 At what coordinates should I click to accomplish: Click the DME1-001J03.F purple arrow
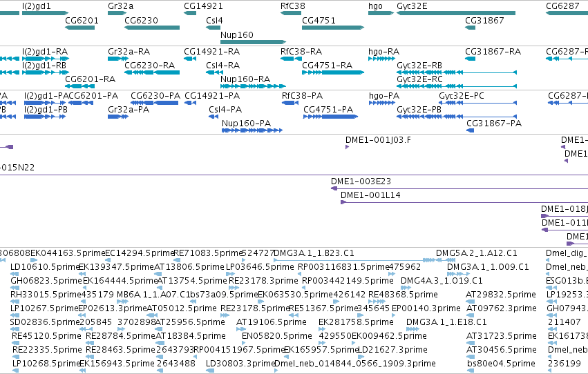pyautogui.click(x=348, y=147)
